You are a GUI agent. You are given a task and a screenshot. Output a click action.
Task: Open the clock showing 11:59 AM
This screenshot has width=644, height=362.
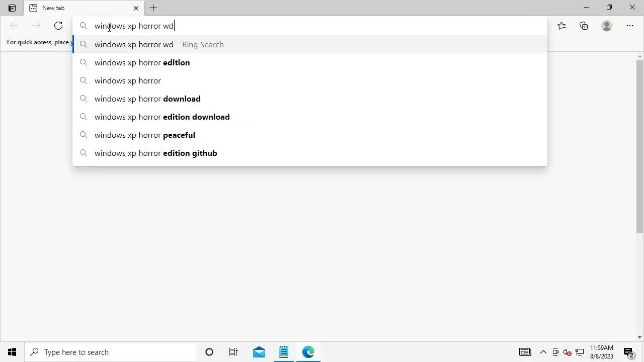pyautogui.click(x=602, y=352)
